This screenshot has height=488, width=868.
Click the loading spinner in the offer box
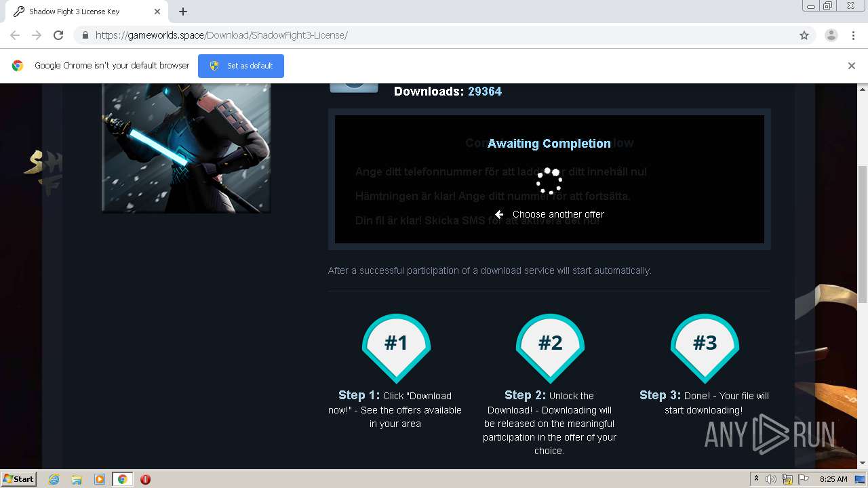pos(549,180)
